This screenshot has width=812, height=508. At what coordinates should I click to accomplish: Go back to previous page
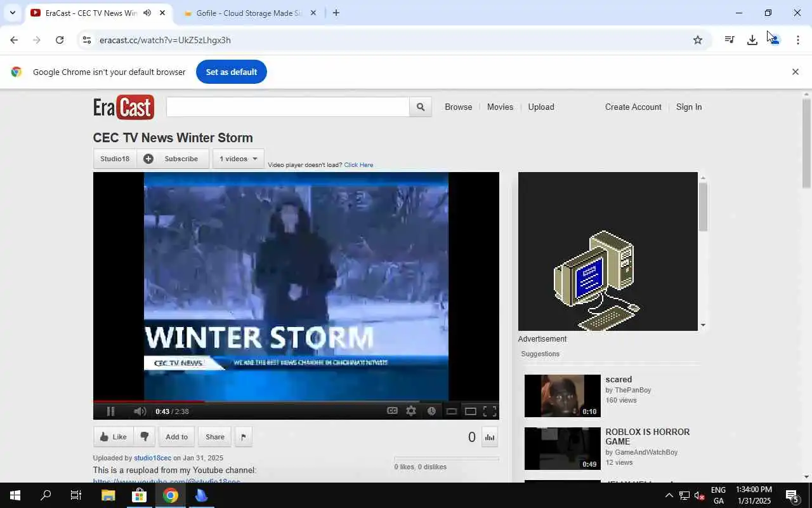click(14, 40)
